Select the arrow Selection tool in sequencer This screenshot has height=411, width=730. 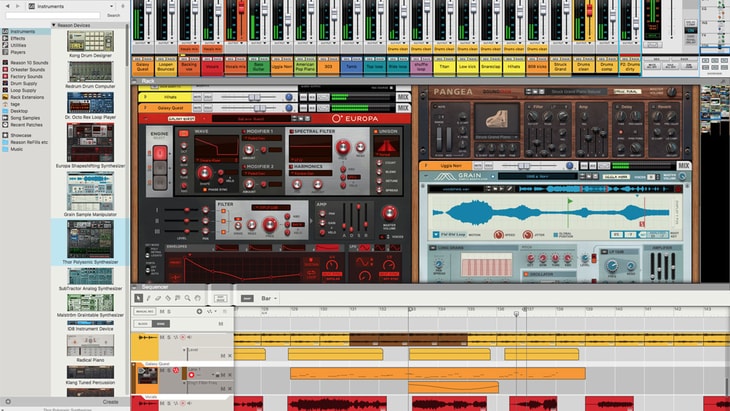click(x=138, y=298)
